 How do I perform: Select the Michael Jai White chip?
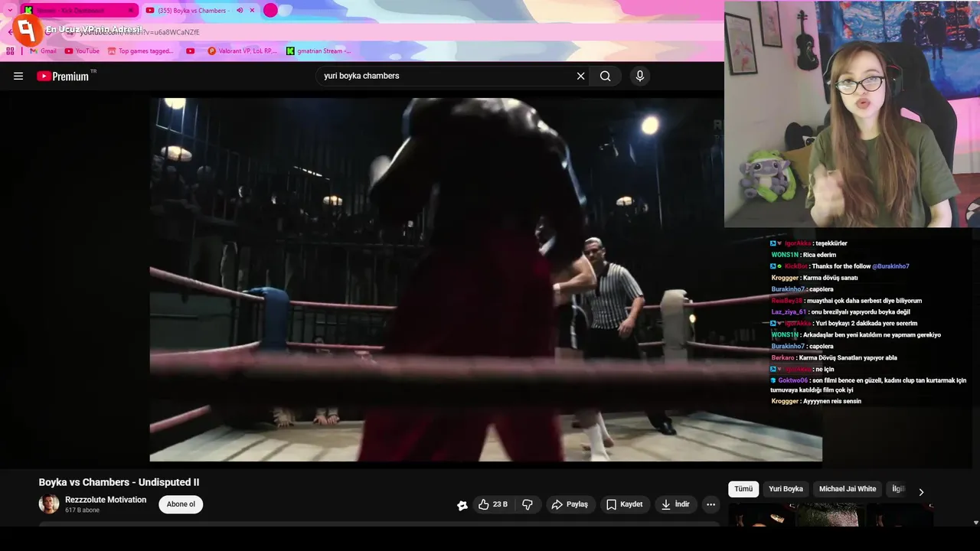(x=848, y=489)
